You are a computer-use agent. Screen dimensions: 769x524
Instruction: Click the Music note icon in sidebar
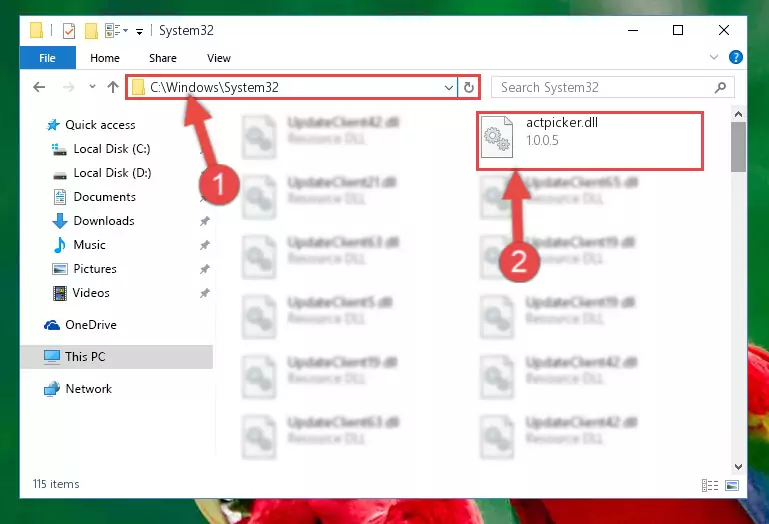tap(60, 245)
